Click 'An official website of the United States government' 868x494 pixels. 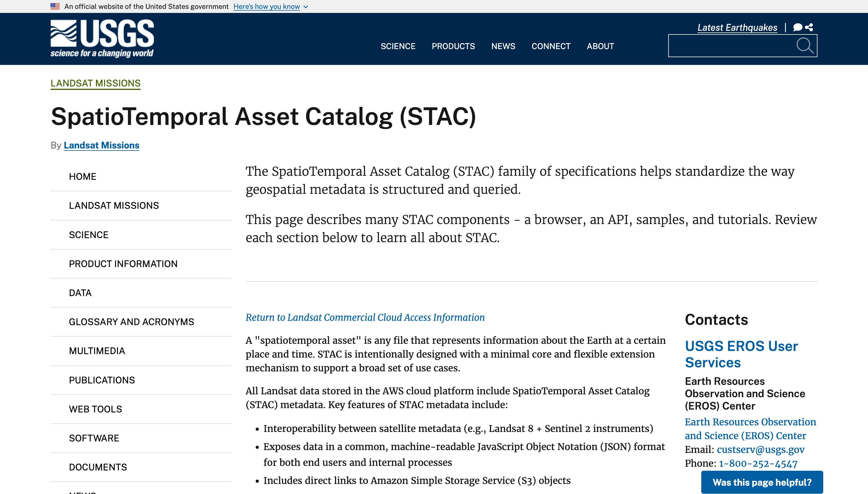pyautogui.click(x=146, y=6)
